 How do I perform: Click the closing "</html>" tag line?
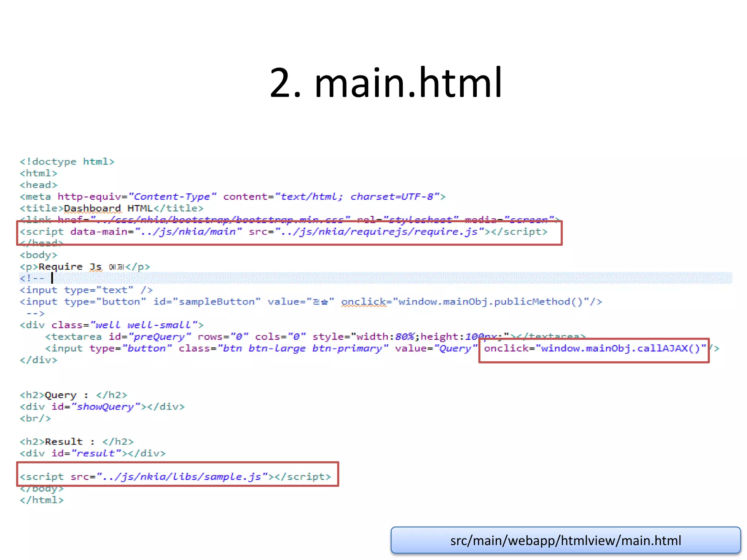coord(42,500)
